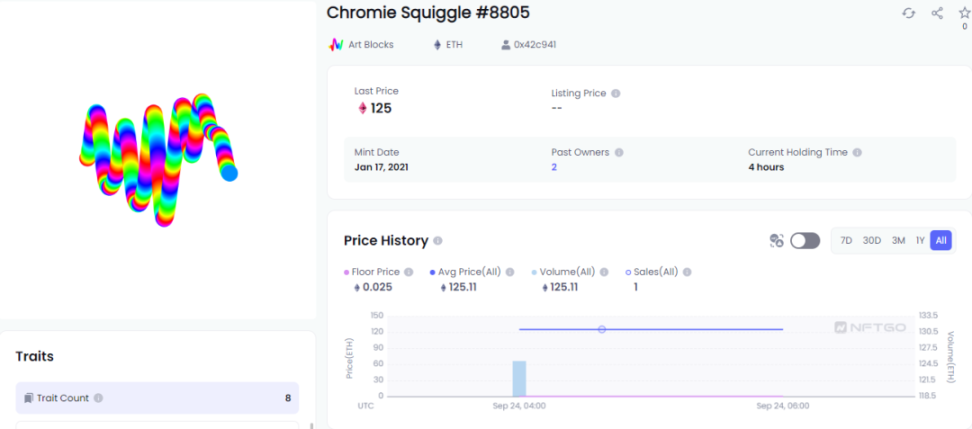The height and width of the screenshot is (429, 972).
Task: Select the All time range
Action: tap(941, 241)
